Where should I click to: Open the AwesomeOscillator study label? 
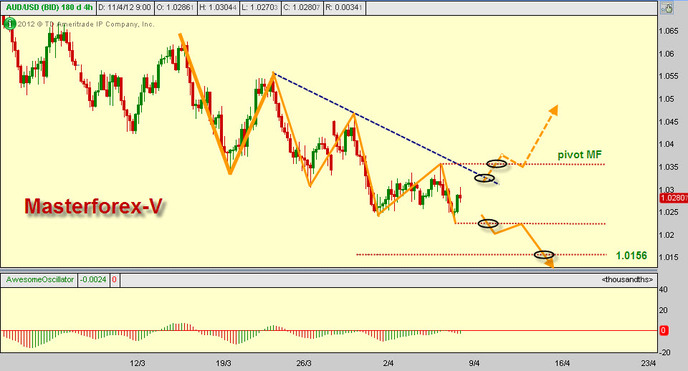point(40,280)
